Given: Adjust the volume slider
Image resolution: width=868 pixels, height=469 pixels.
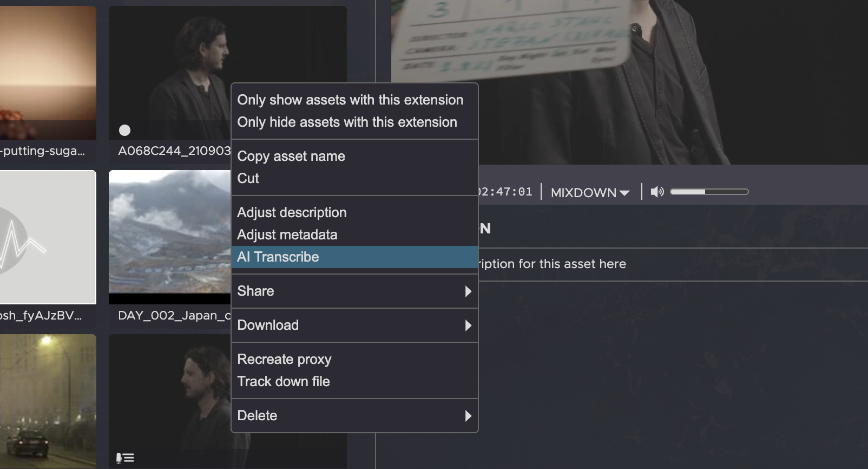Looking at the screenshot, I should 709,192.
